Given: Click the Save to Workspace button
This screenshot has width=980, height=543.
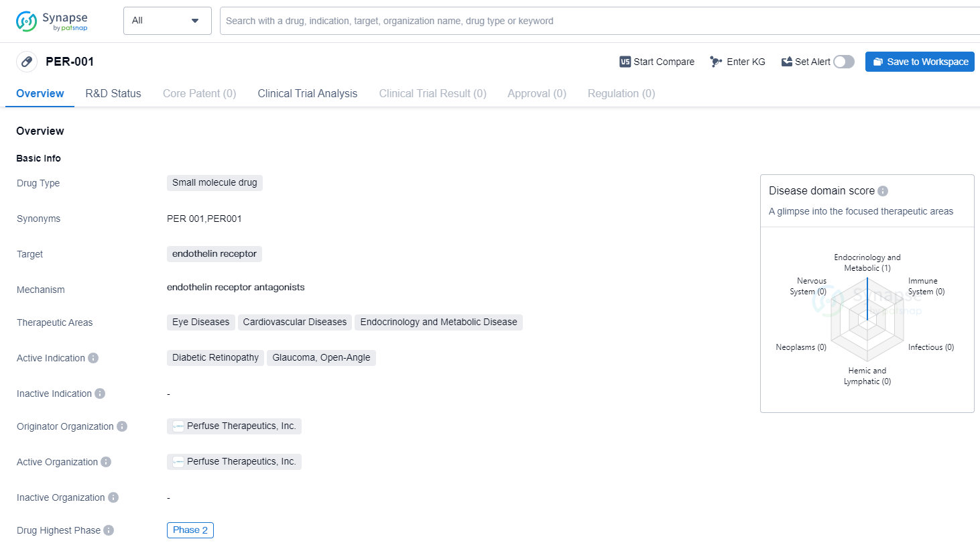Looking at the screenshot, I should click(920, 62).
